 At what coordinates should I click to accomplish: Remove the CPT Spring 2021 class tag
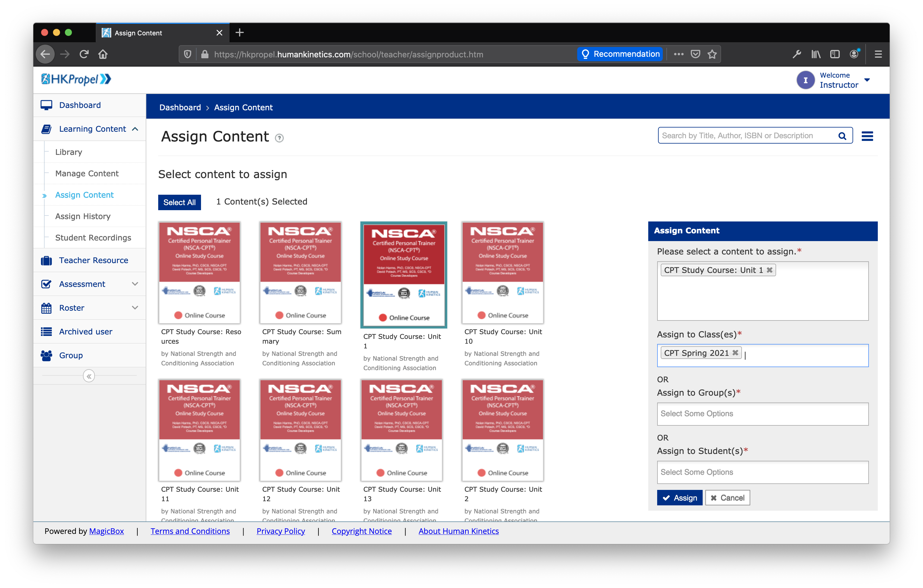coord(735,353)
